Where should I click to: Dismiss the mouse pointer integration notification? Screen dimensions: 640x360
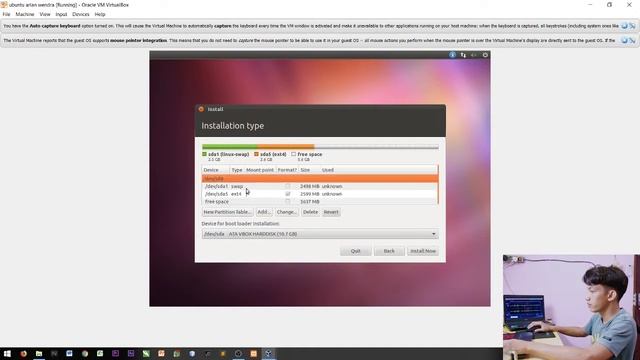624,40
